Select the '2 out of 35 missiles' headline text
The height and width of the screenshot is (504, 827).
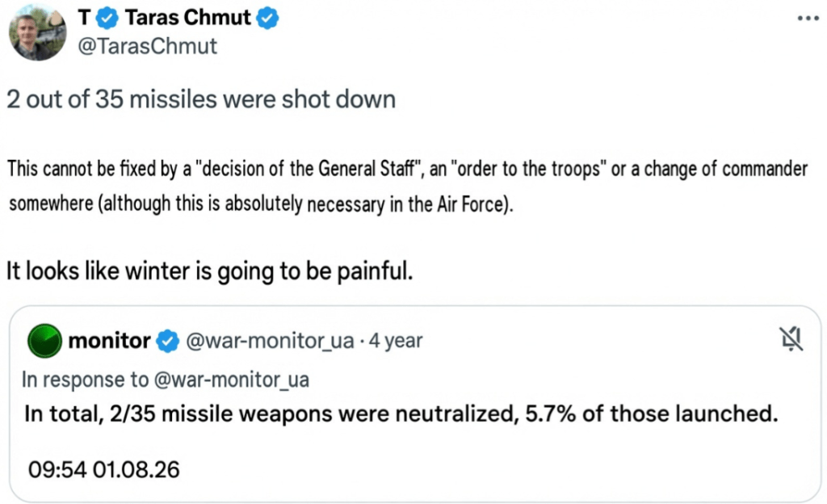coord(201,99)
